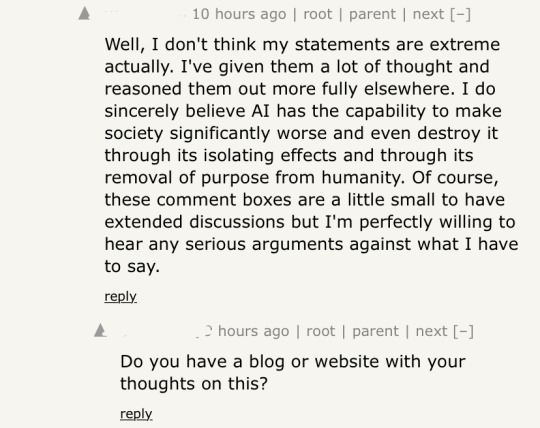Collapse the first comment thread with [–]
This screenshot has height=428, width=540.
460,14
